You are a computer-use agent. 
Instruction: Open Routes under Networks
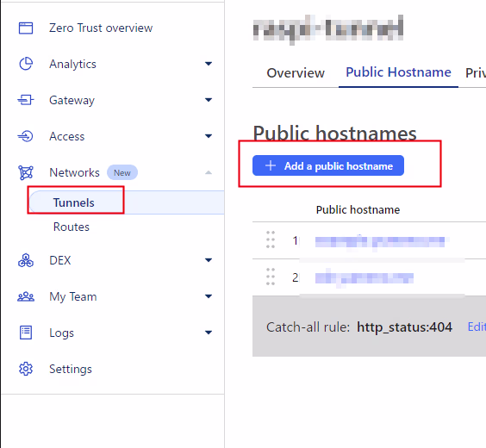click(72, 227)
